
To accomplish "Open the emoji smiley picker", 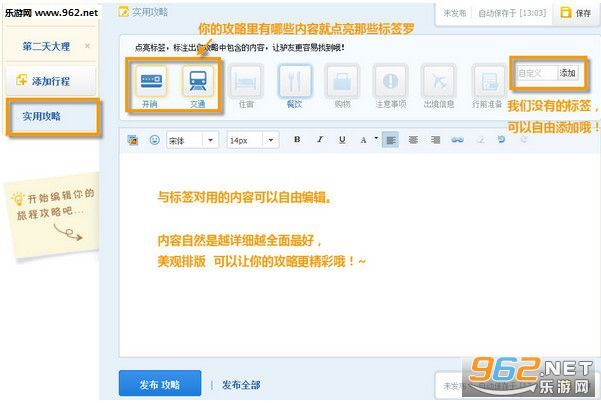I will click(154, 140).
